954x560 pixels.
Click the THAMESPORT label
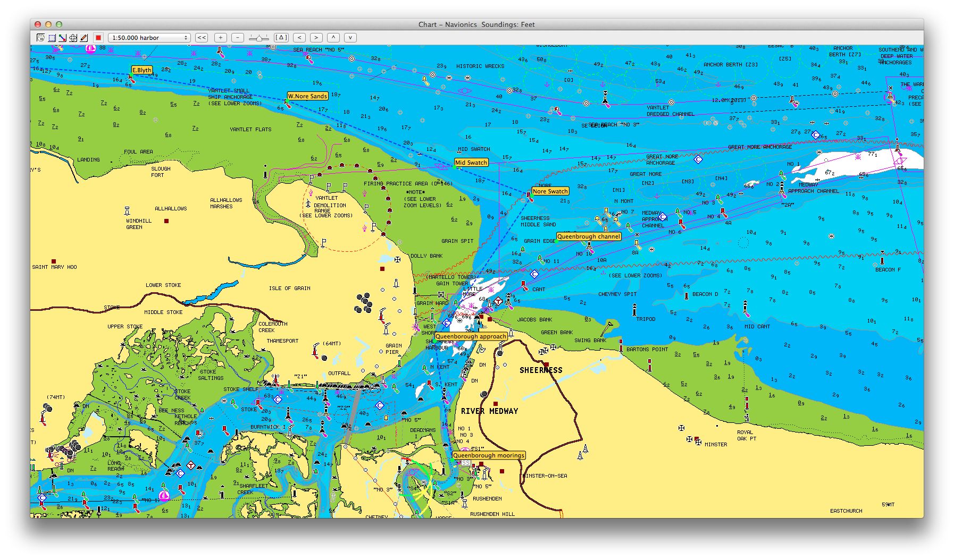[x=282, y=341]
